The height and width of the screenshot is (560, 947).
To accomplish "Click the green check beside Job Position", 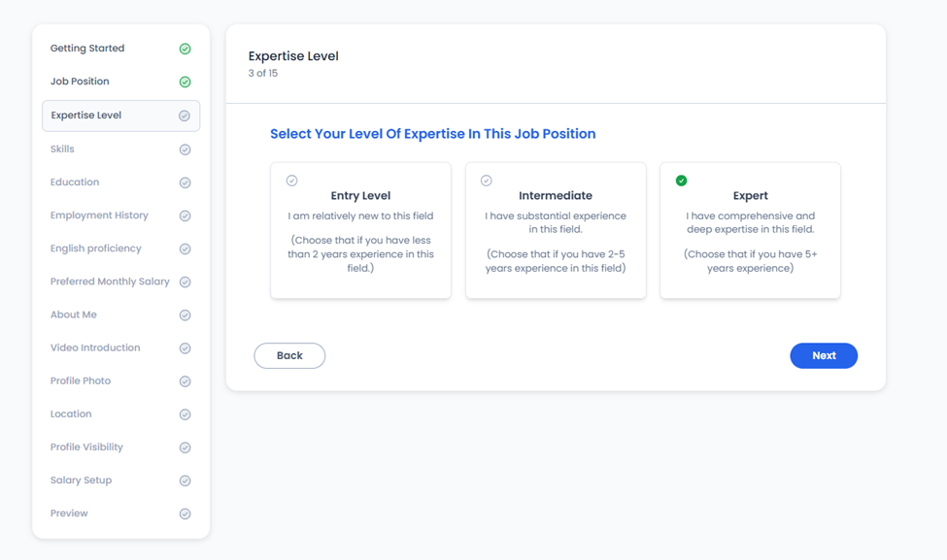I will tap(186, 82).
